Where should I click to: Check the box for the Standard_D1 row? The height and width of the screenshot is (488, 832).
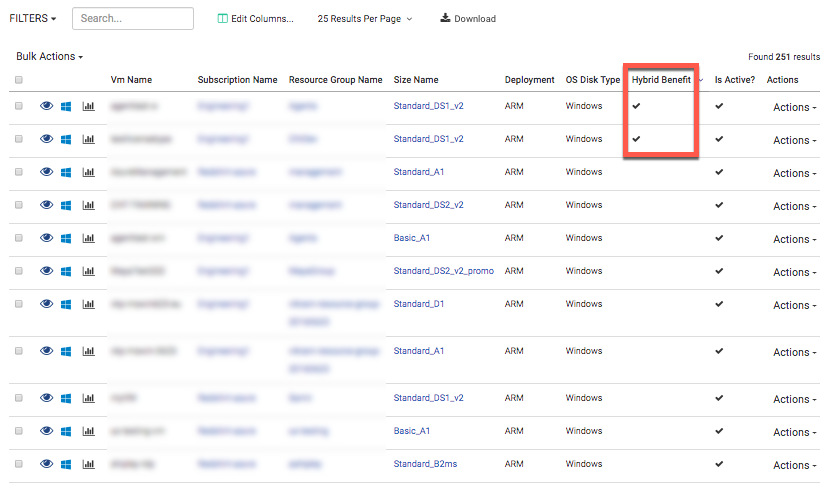coord(19,304)
